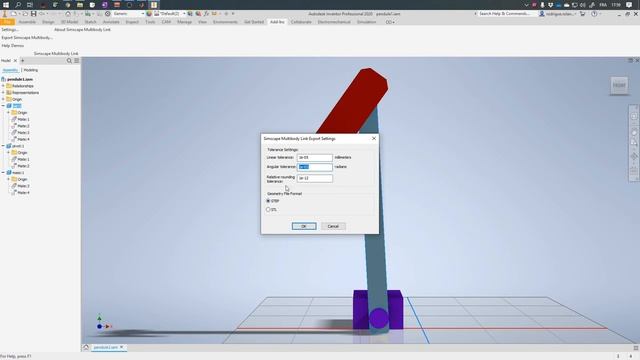Click the fx Parameters icon in quick access toolbar
Screen dimensions: 640x360
coord(206,14)
